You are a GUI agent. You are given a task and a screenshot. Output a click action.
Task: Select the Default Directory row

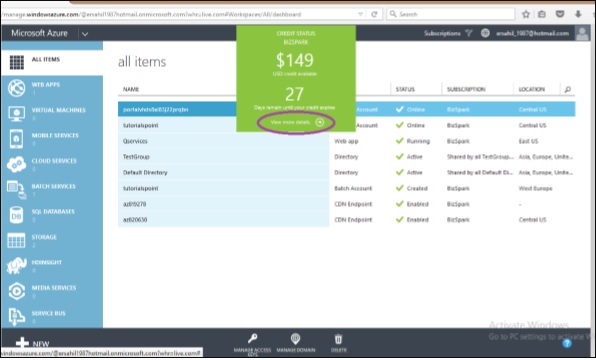(x=346, y=172)
